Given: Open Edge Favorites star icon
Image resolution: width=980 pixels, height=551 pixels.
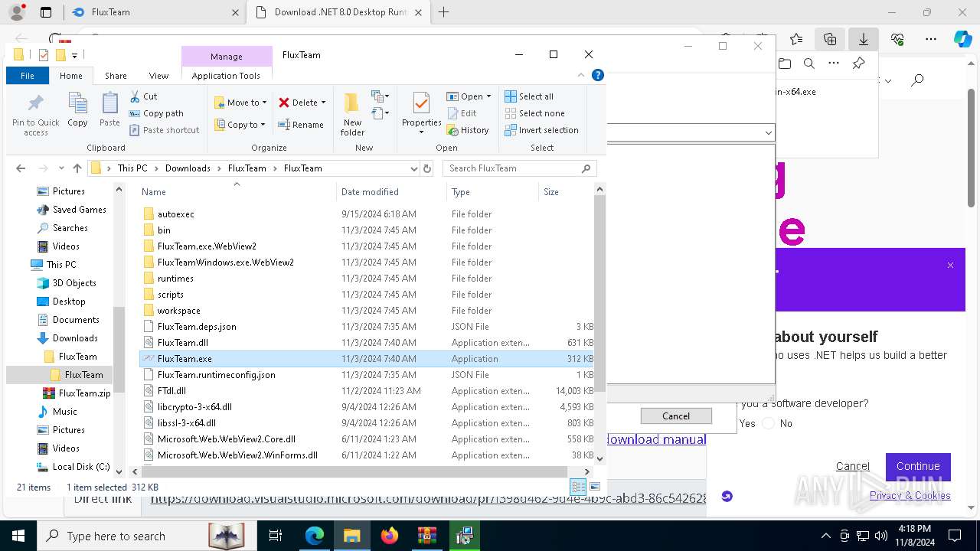Looking at the screenshot, I should 796,39.
